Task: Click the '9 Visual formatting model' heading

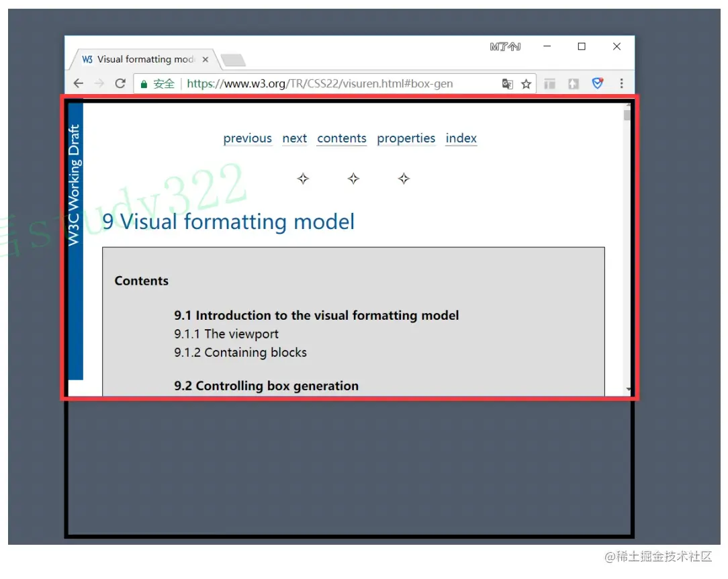Action: tap(228, 222)
